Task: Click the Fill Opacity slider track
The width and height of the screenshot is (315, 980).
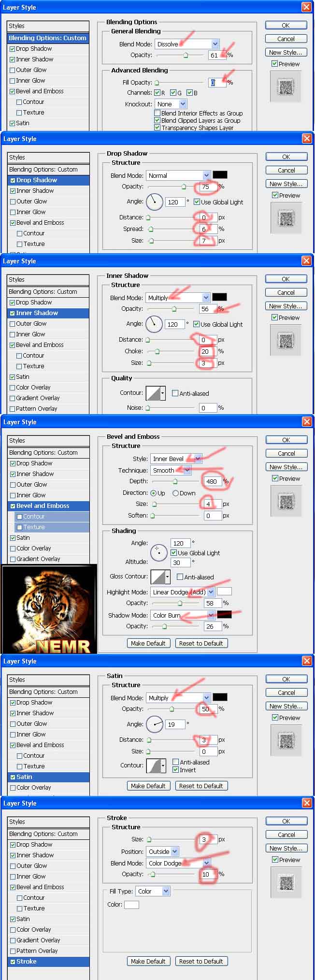Action: [x=179, y=83]
